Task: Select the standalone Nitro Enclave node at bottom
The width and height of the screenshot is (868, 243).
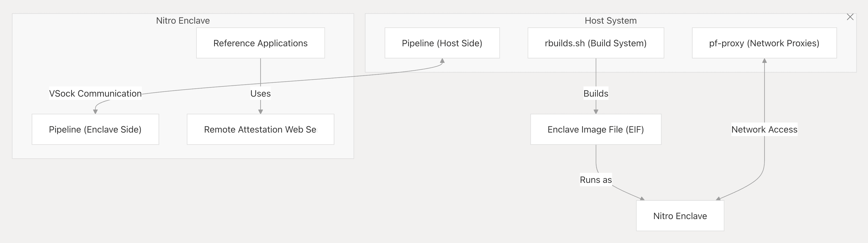Action: (x=680, y=216)
